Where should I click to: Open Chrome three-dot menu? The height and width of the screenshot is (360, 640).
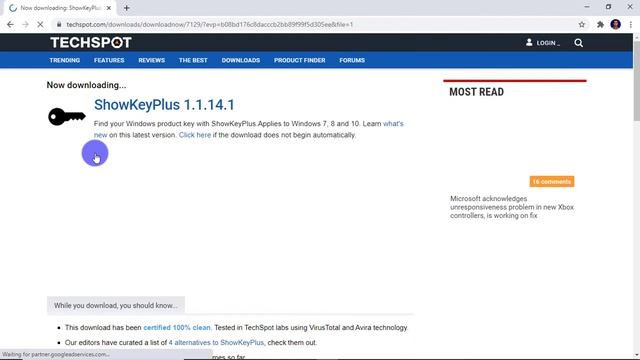631,24
